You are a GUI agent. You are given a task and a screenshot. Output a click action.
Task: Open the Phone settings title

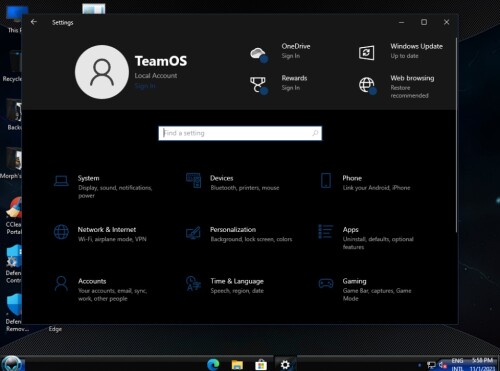352,178
